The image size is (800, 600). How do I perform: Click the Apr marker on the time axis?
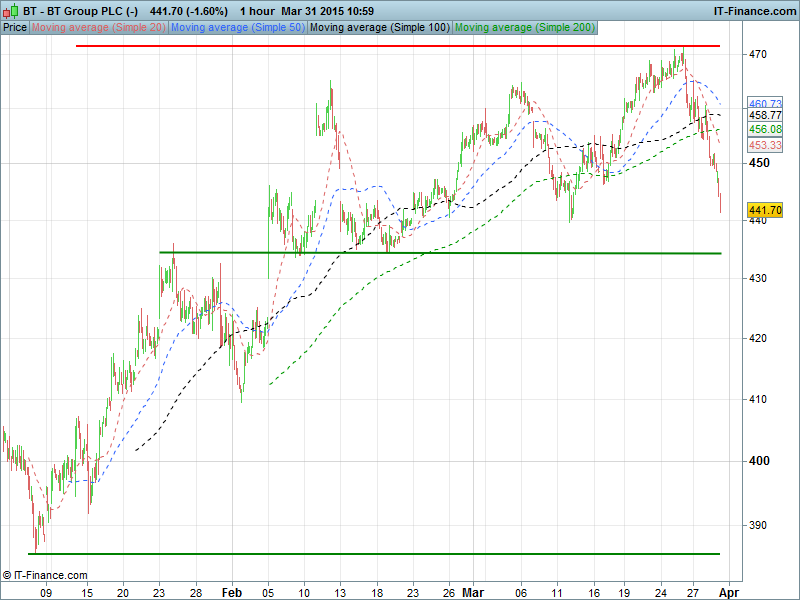(728, 591)
